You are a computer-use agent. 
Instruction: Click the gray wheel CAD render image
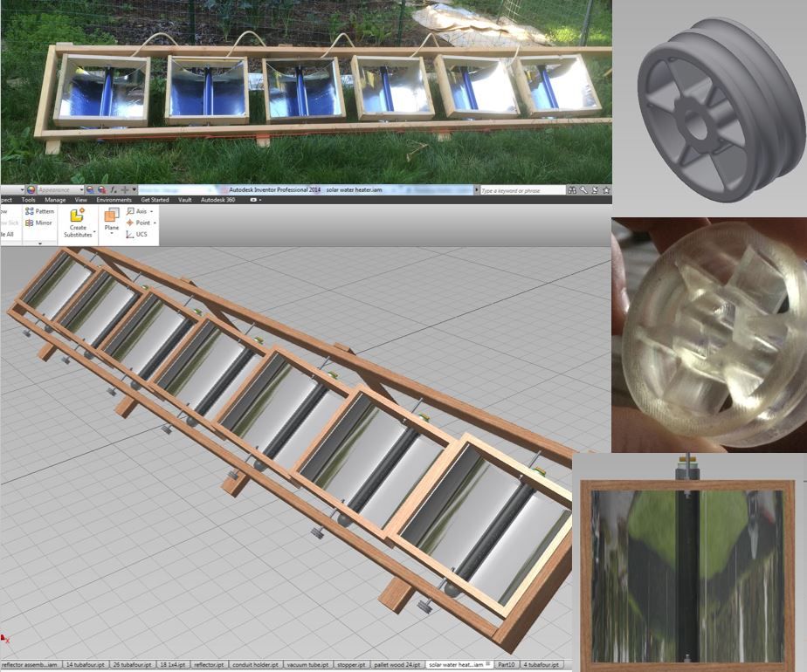721,109
